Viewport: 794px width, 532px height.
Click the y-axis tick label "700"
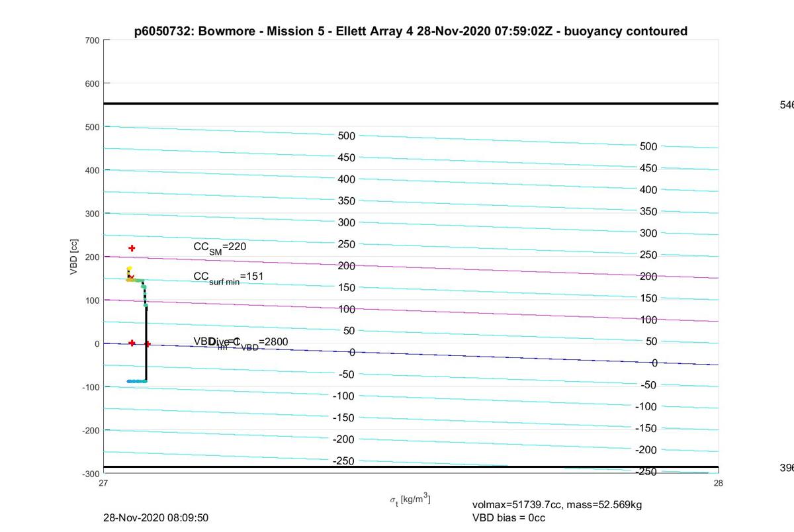(x=92, y=40)
